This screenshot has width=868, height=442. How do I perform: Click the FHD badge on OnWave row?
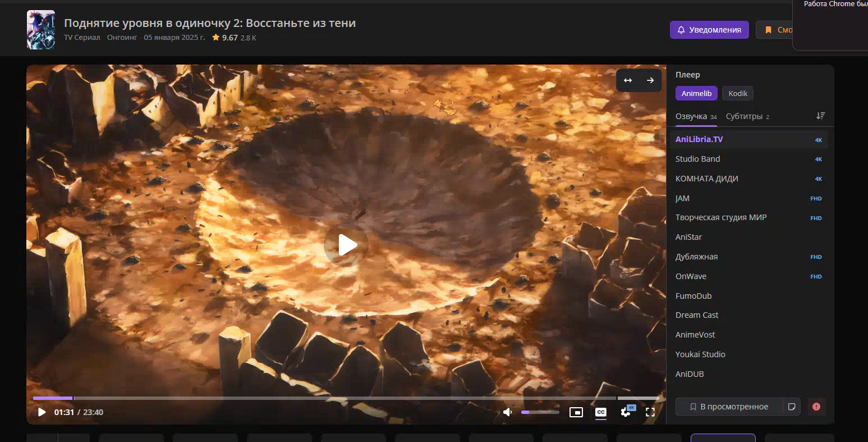point(816,276)
